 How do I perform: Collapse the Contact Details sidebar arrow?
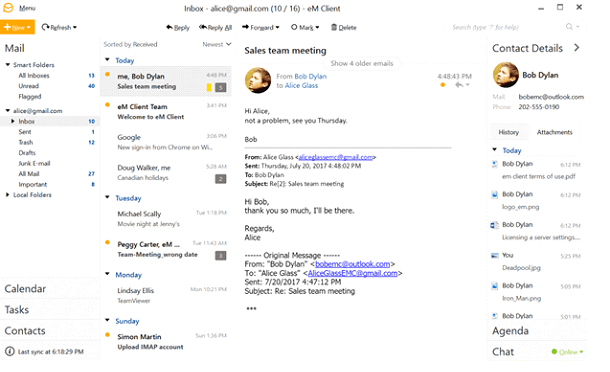tap(577, 47)
